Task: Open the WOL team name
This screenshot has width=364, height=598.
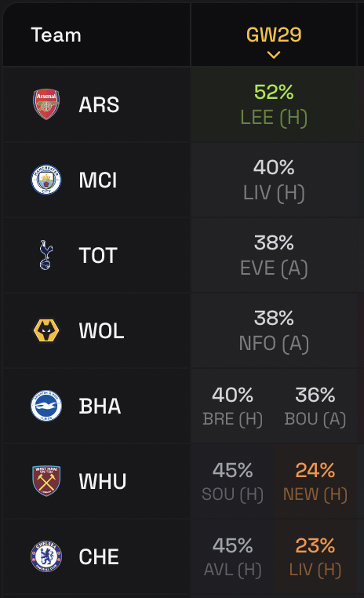Action: click(101, 330)
